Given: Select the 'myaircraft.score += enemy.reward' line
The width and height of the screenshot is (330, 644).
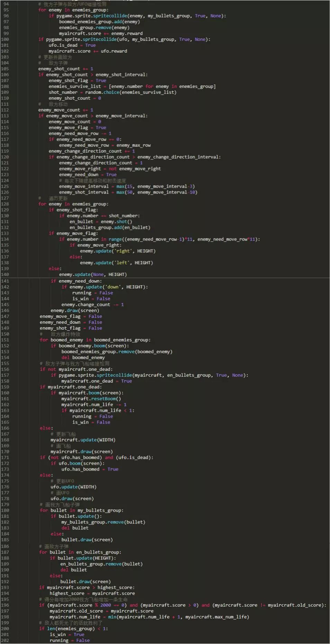Looking at the screenshot, I should [x=101, y=34].
